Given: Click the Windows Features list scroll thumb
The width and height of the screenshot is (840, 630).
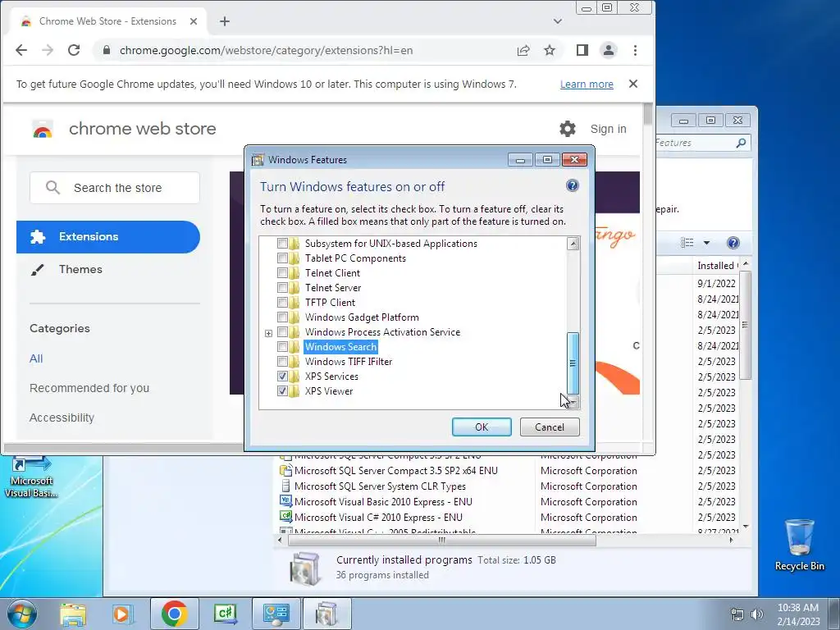Looking at the screenshot, I should (573, 363).
